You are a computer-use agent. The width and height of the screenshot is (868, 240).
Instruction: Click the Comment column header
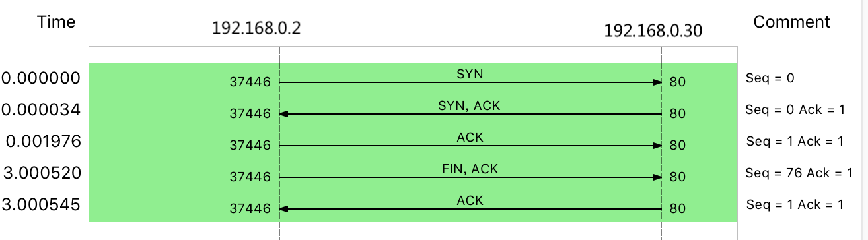point(791,22)
